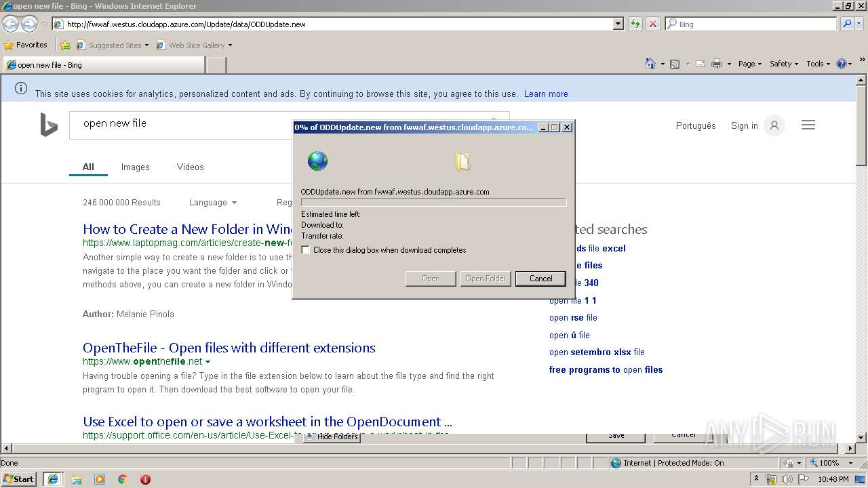Open a new blank tab
The height and width of the screenshot is (488, 868).
pyautogui.click(x=216, y=65)
